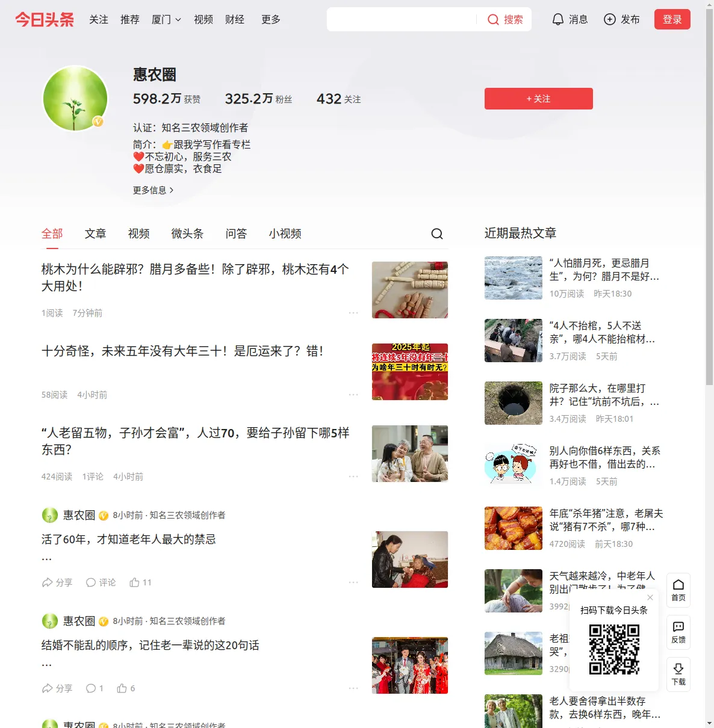
Task: Open thumbnail of 人老留五物 article
Action: [x=410, y=454]
